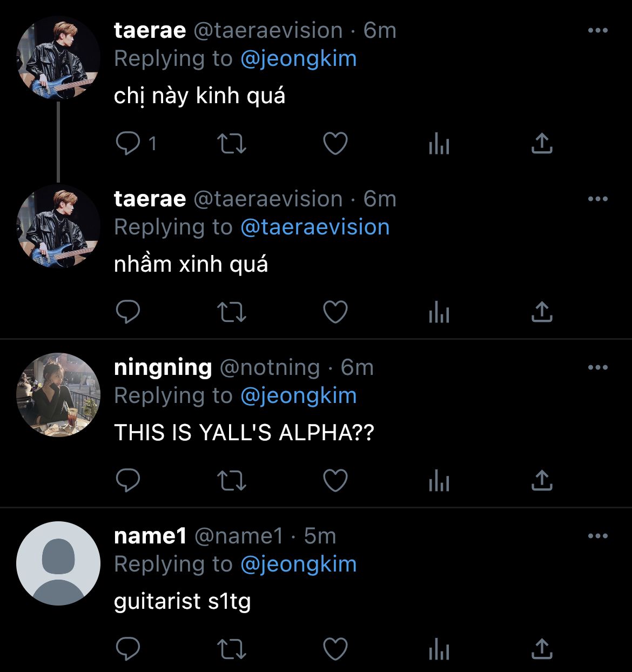632x672 pixels.
Task: Share name1's "guitarist s1tg" tweet
Action: [x=542, y=649]
